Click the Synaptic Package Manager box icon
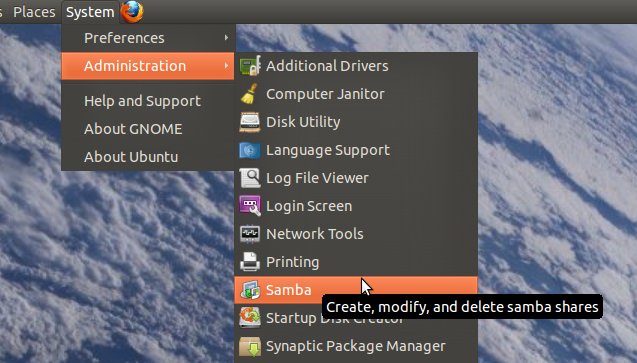 pos(250,346)
